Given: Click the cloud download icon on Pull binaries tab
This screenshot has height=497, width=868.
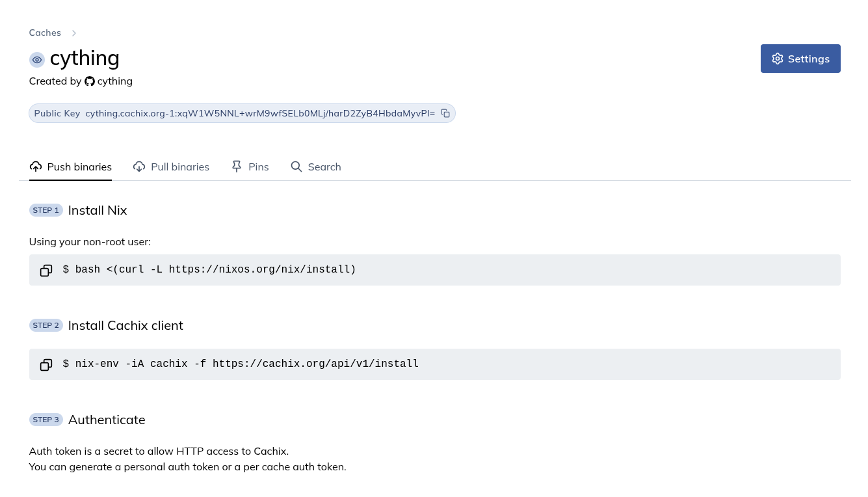Looking at the screenshot, I should point(139,167).
